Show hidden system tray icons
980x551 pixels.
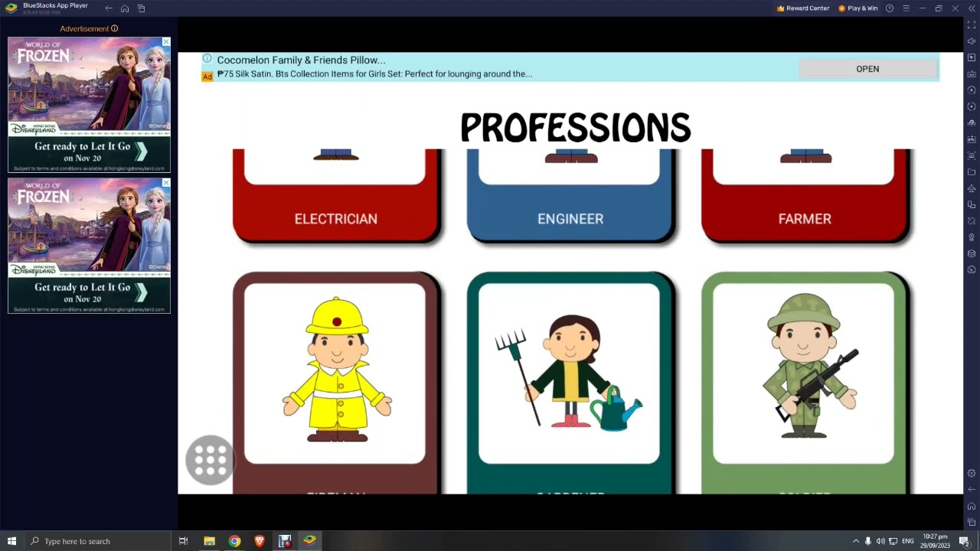pos(855,541)
